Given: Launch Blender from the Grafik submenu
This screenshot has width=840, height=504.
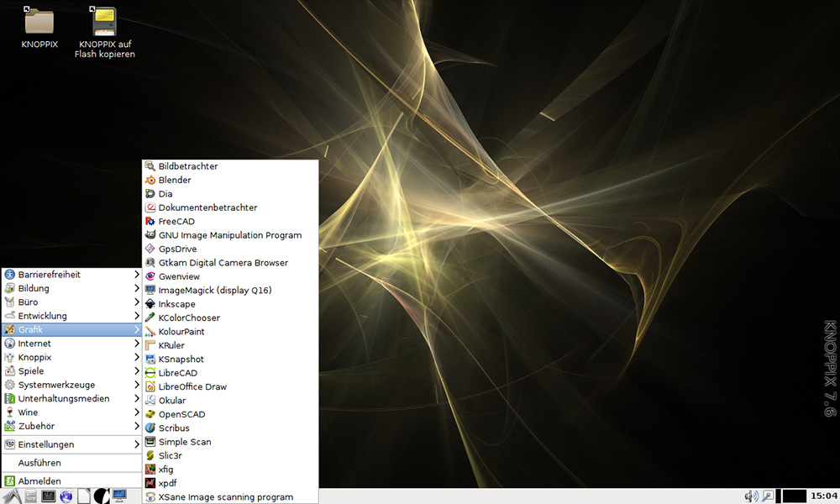Looking at the screenshot, I should pyautogui.click(x=230, y=180).
